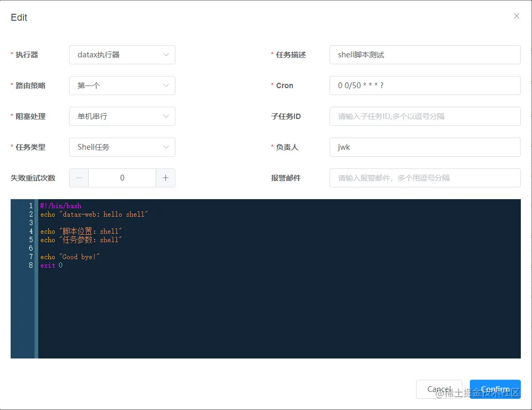The image size is (532, 410).
Task: Click the Cron expression input field
Action: pos(425,86)
